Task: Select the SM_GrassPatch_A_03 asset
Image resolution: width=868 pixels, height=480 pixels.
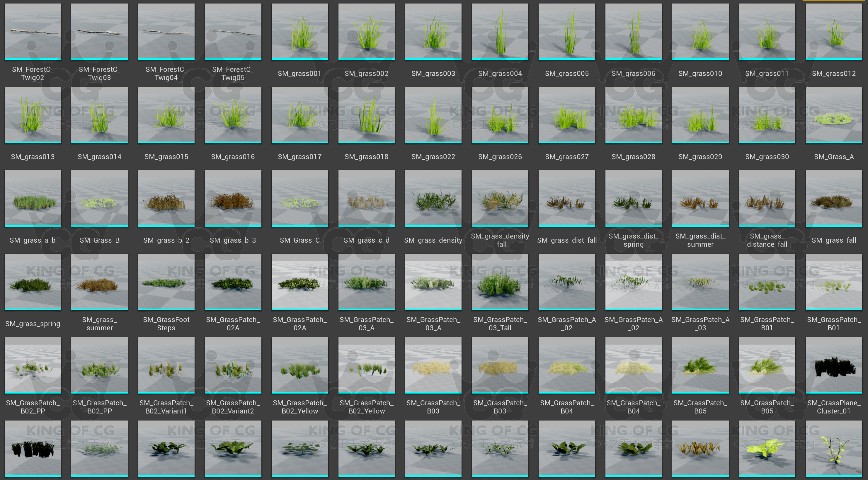Action: tap(700, 282)
